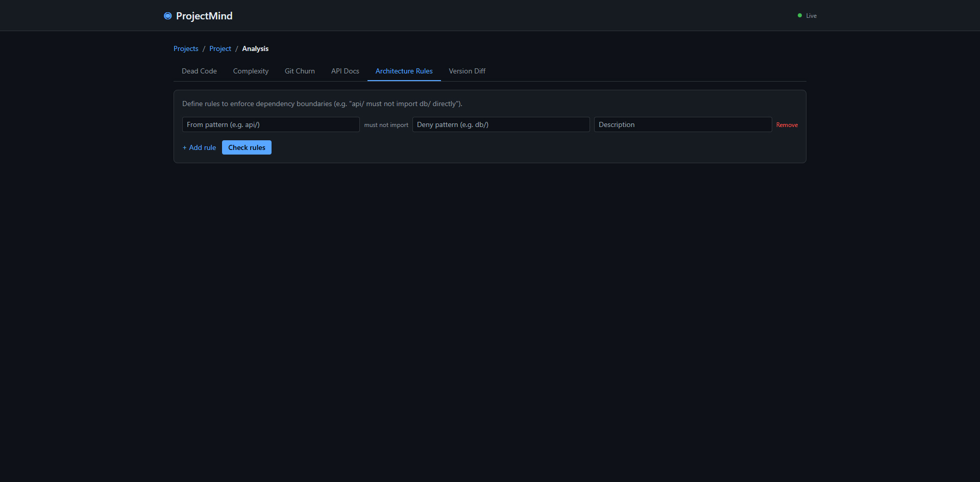
Task: Open the Project breadcrumb link
Action: (220, 48)
